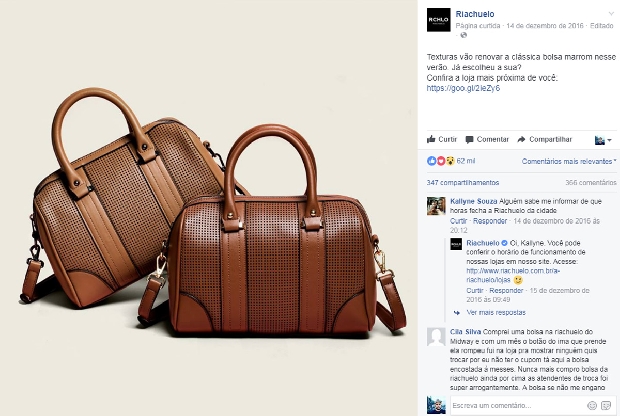Screen dimensions: 620x416
Task: Click the thumbs-up Curtir icon on the post
Action: [x=431, y=139]
